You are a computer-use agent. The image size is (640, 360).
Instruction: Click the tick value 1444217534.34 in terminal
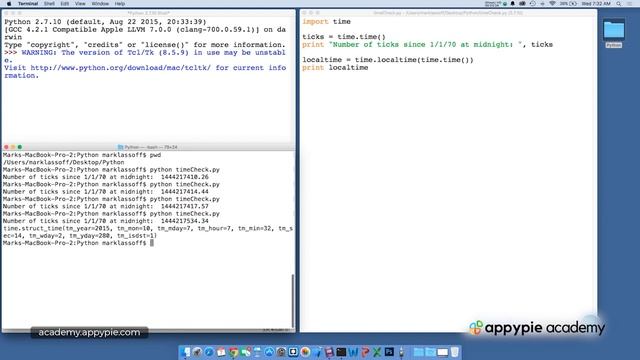coord(184,221)
